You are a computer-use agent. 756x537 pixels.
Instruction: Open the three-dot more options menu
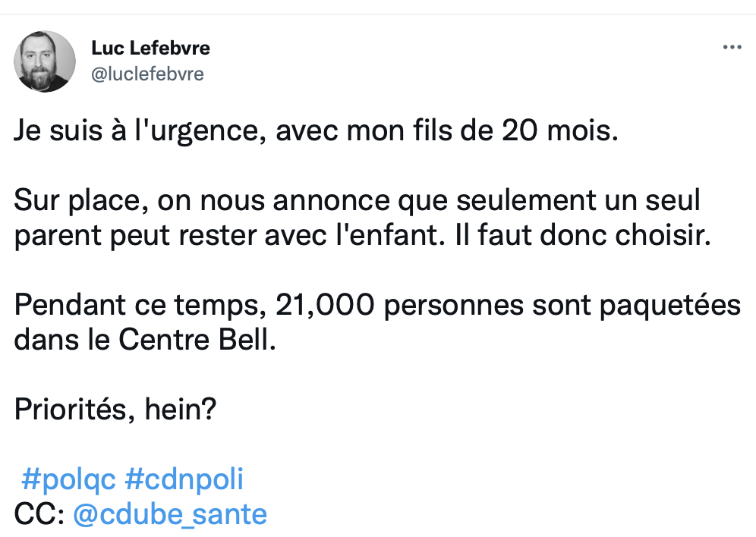click(x=732, y=47)
